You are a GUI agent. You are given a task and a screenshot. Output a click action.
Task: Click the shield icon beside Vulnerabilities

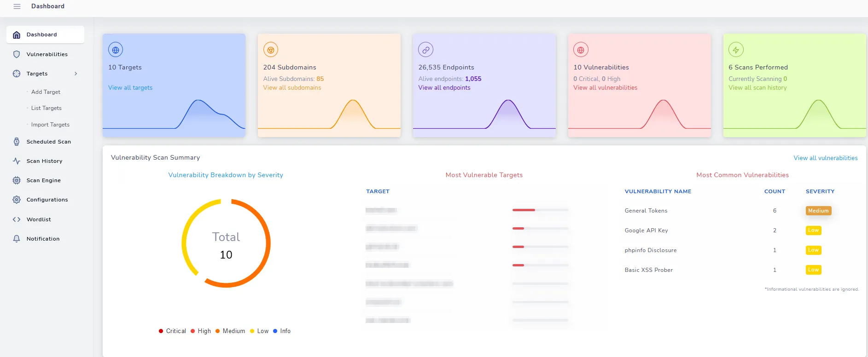(x=17, y=54)
